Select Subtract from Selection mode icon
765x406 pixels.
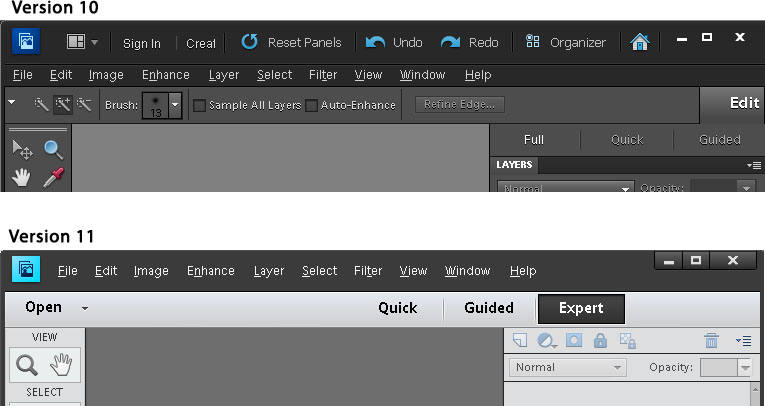click(x=84, y=104)
